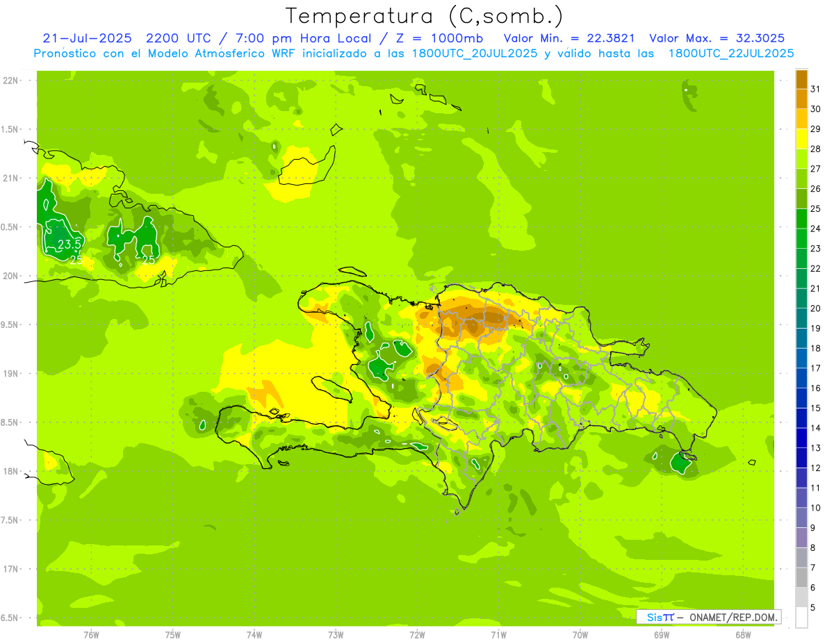Click the '71W' longitude axis label
The height and width of the screenshot is (644, 834).
[x=498, y=634]
